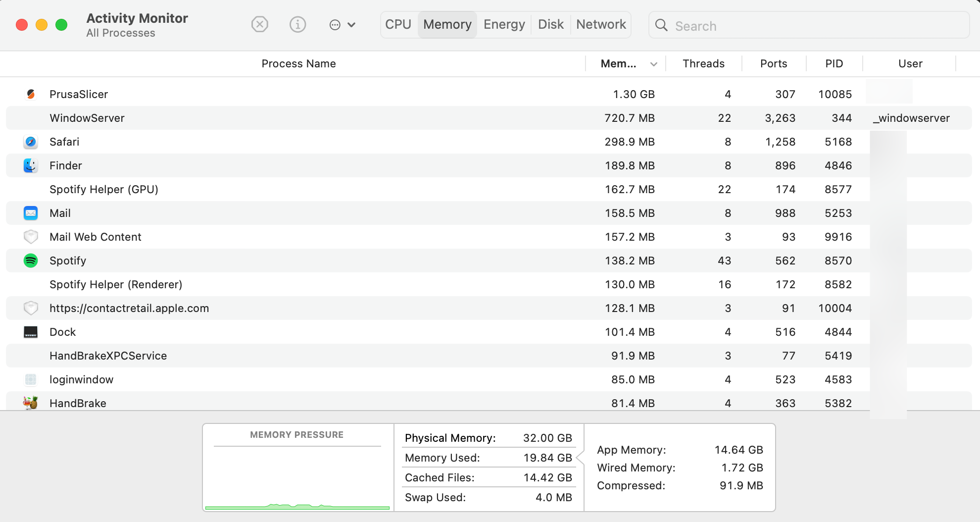
Task: Switch to the Network tab
Action: tap(601, 24)
